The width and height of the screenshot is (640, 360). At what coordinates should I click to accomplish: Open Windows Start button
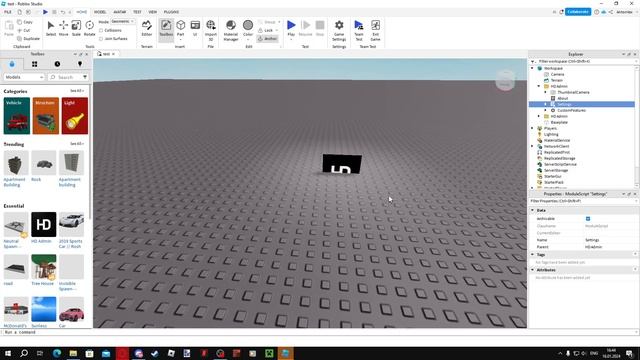[x=8, y=353]
